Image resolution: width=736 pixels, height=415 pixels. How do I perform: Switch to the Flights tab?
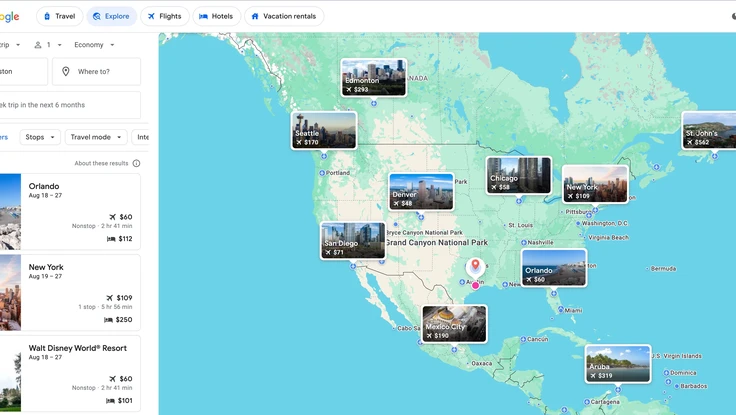tap(165, 16)
